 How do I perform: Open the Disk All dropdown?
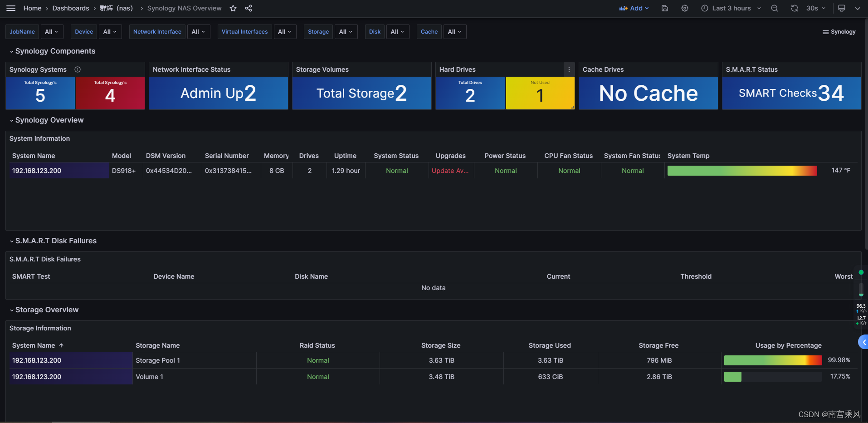[398, 32]
